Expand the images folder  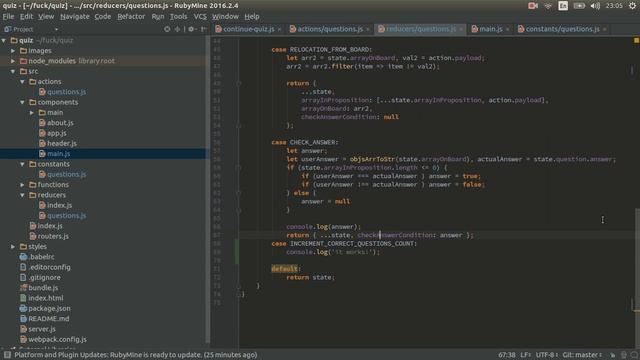13,51
